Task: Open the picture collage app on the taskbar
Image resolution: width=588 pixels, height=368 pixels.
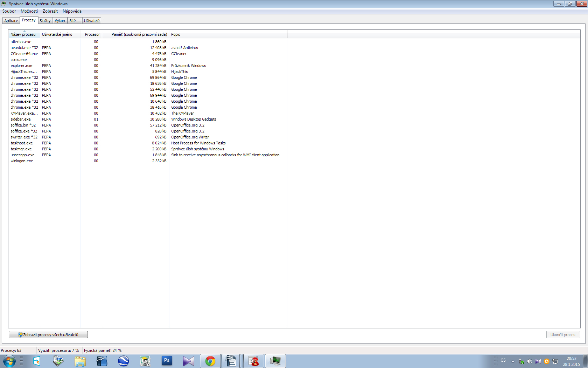Action: click(x=145, y=361)
